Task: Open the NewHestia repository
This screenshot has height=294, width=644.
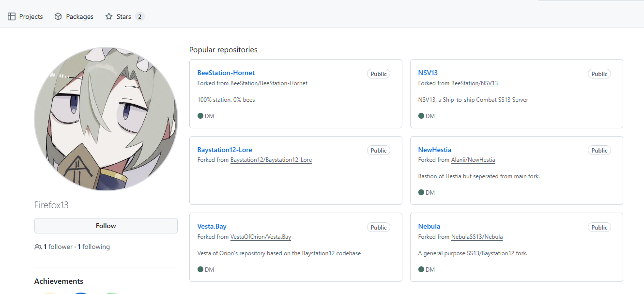Action: (x=434, y=150)
